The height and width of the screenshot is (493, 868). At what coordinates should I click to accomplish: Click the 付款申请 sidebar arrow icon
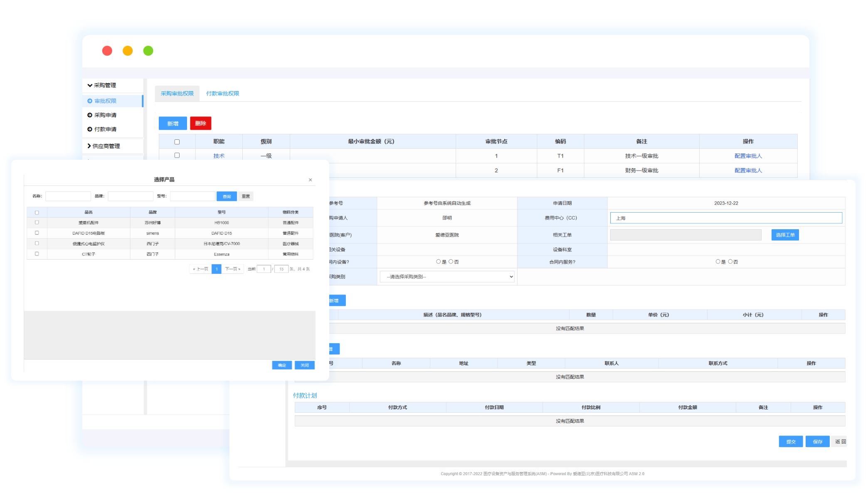click(x=90, y=129)
